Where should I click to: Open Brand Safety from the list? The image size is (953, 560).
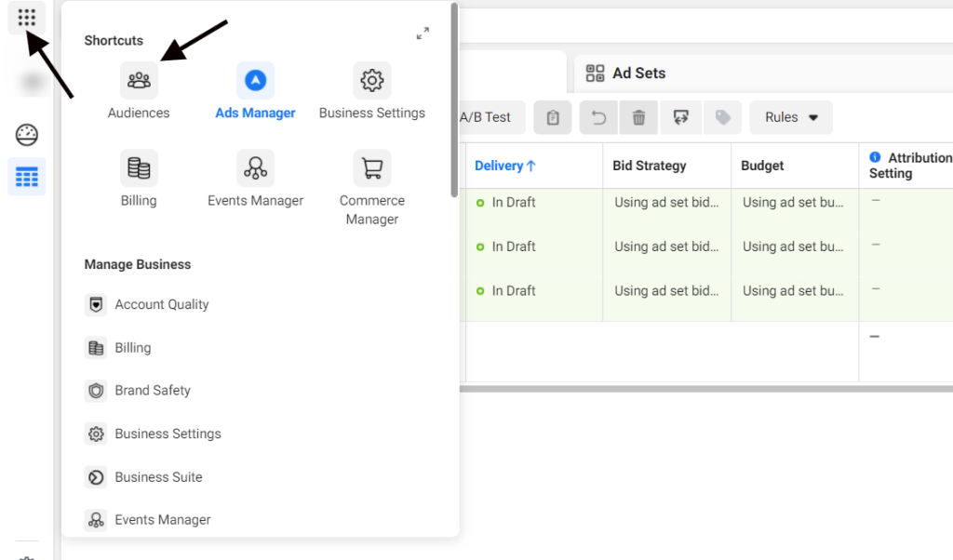pos(152,391)
